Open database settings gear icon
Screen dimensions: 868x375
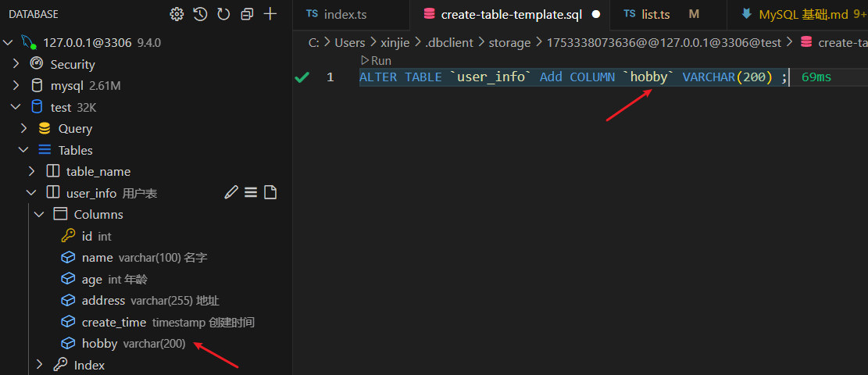[177, 14]
